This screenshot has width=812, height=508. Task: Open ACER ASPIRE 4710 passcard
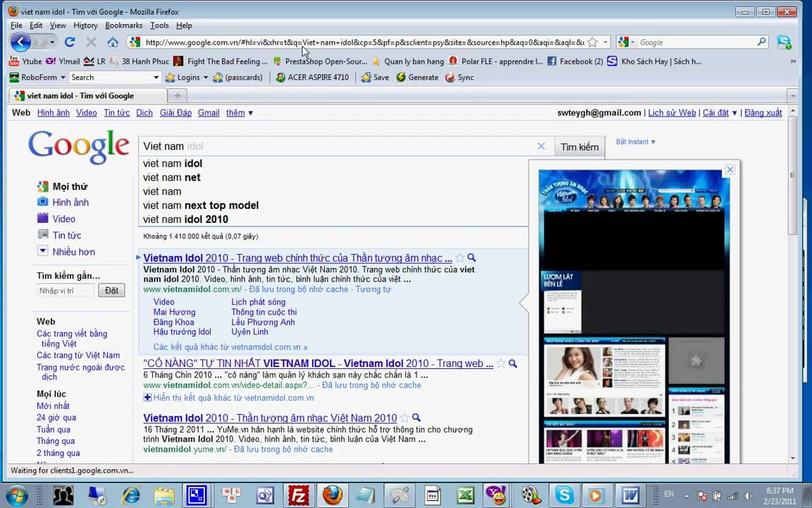tap(312, 77)
